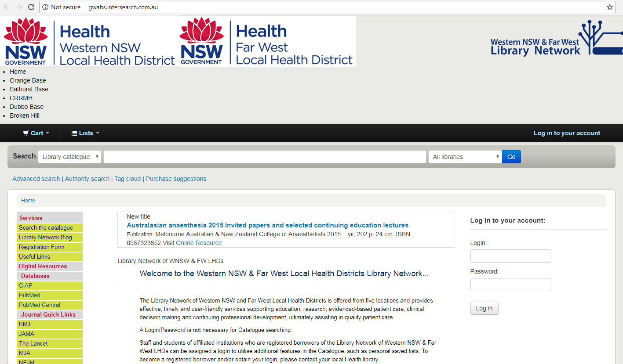Open the PubMed database link
Image resolution: width=623 pixels, height=364 pixels.
[x=50, y=295]
